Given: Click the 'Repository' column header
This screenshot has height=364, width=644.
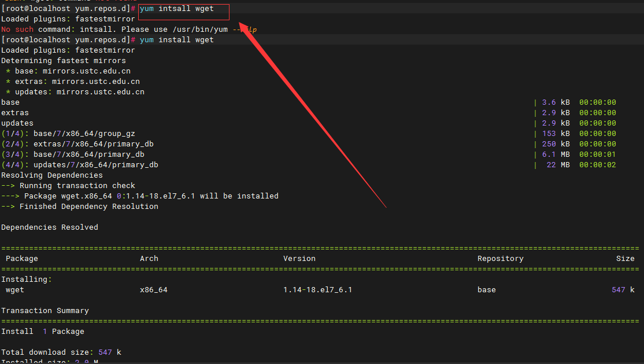Looking at the screenshot, I should pos(501,259).
